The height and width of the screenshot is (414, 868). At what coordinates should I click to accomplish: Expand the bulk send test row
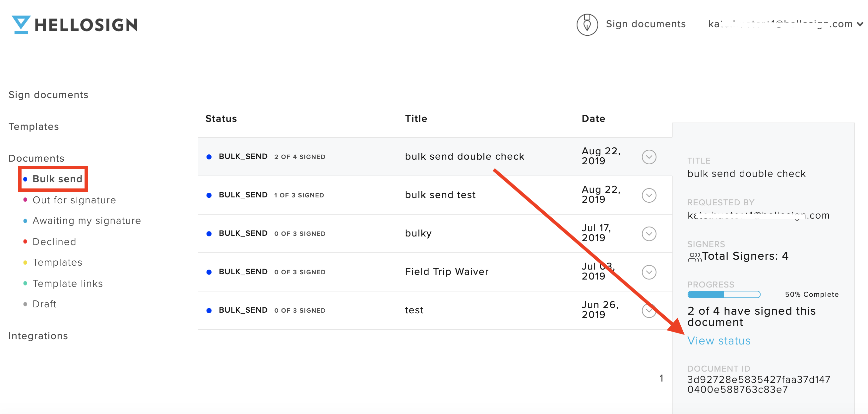(649, 195)
